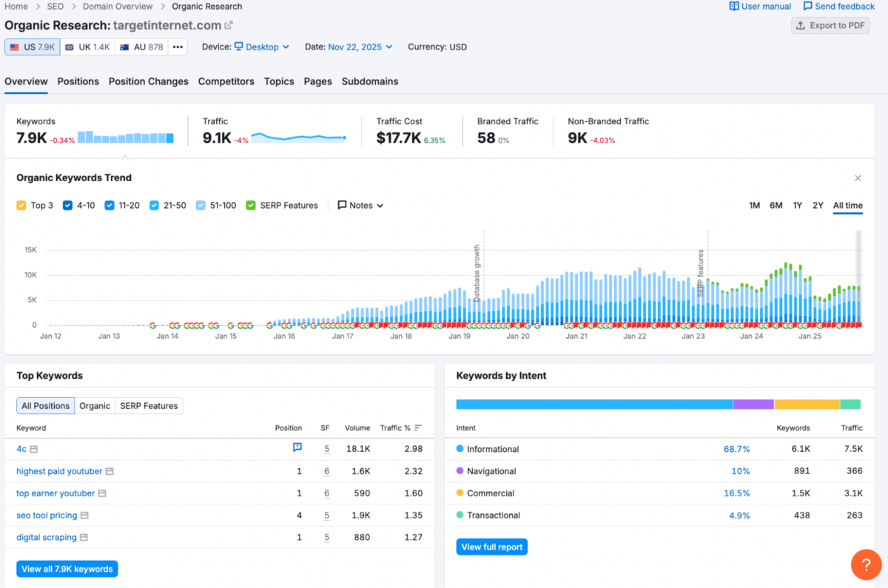Viewport: 888px width, 588px height.
Task: Click SERP icon beside highest paid youtuber
Action: tap(110, 471)
